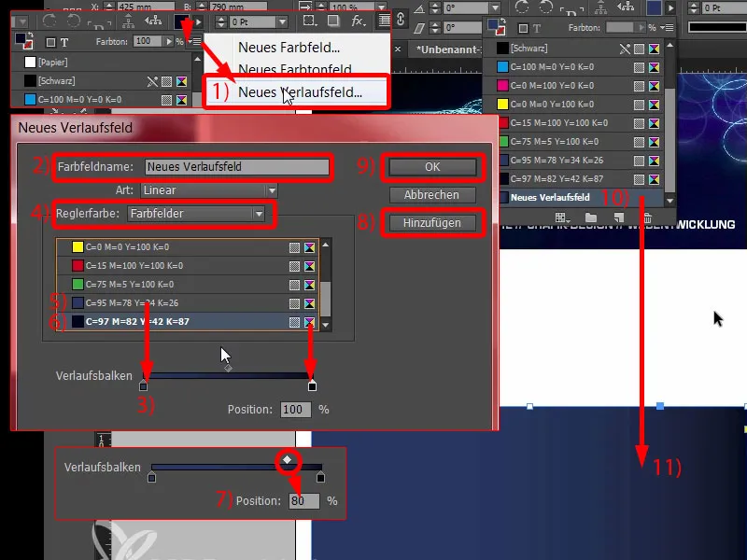747x560 pixels.
Task: Select C=0 M=100 Y=0 K=0 in right panel
Action: (580, 86)
